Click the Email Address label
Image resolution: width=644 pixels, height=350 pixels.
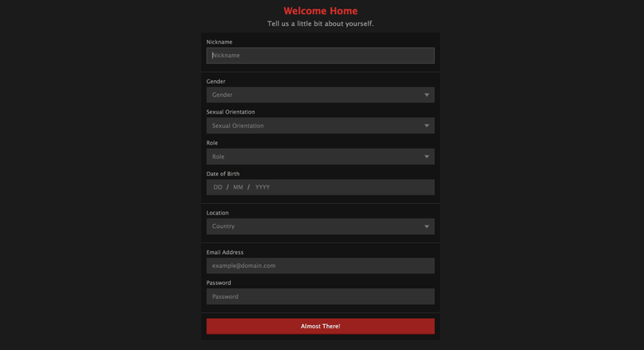pyautogui.click(x=225, y=252)
